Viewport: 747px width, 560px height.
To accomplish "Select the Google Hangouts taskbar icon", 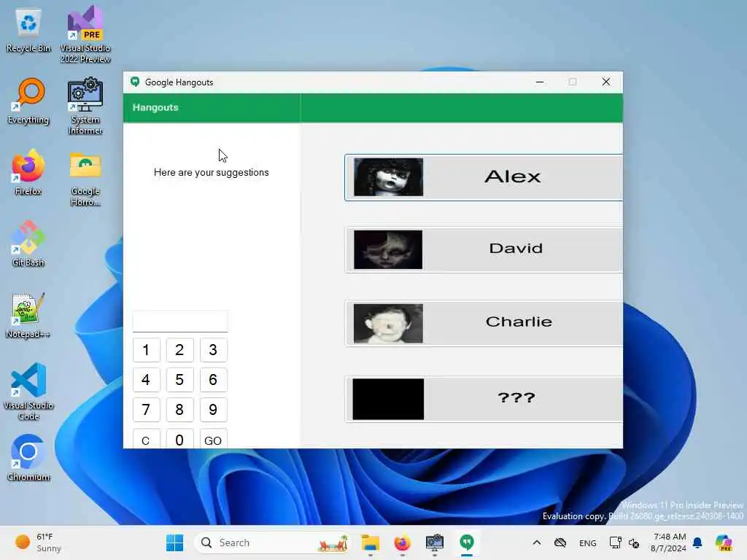I will (467, 542).
